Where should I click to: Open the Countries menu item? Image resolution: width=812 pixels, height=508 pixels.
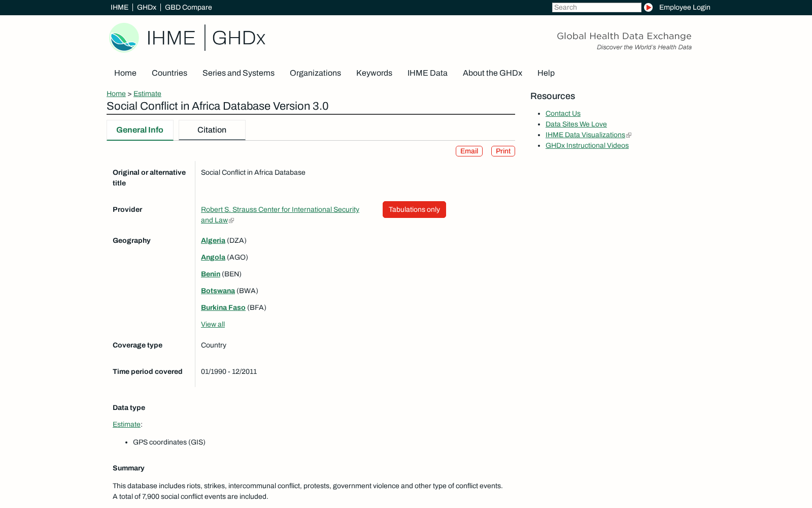(x=170, y=73)
